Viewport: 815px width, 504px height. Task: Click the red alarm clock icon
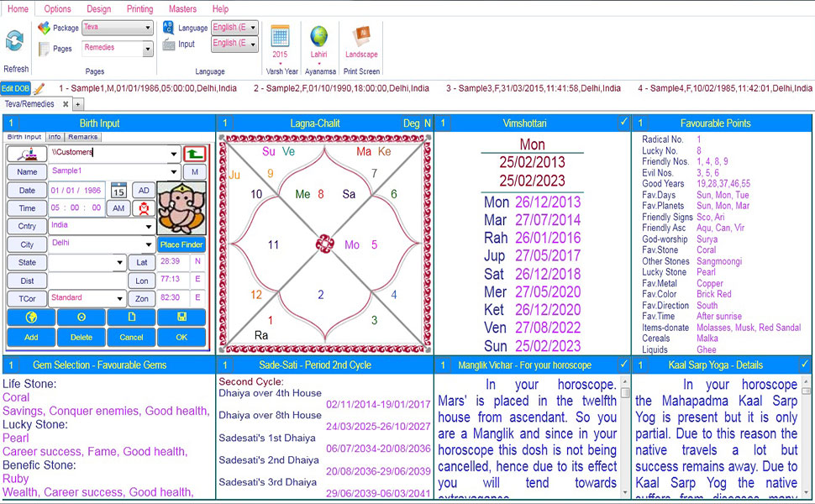(144, 208)
